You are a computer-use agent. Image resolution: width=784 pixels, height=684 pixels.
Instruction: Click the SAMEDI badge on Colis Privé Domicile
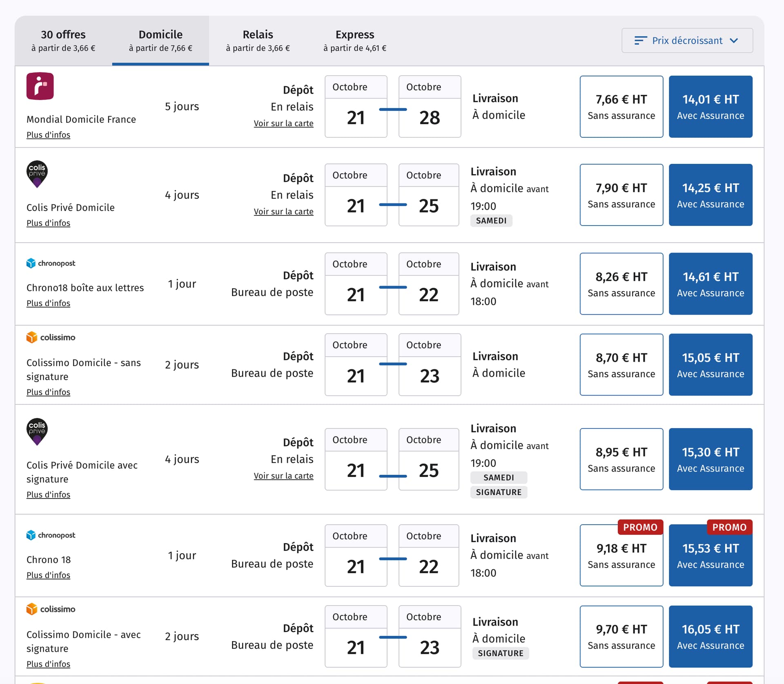click(x=491, y=221)
